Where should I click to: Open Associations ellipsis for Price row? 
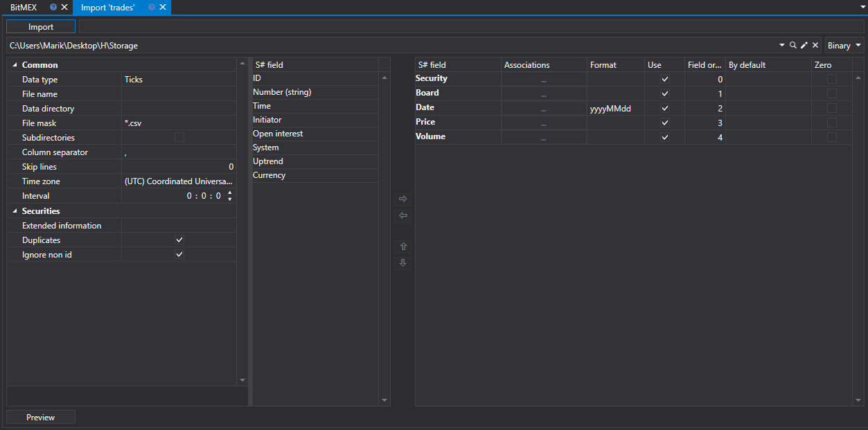[x=544, y=123]
